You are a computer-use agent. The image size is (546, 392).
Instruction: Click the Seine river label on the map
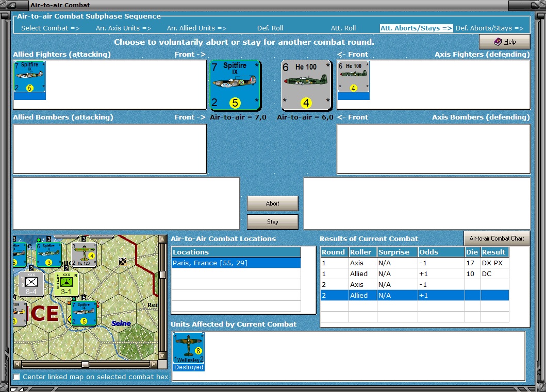click(x=121, y=323)
